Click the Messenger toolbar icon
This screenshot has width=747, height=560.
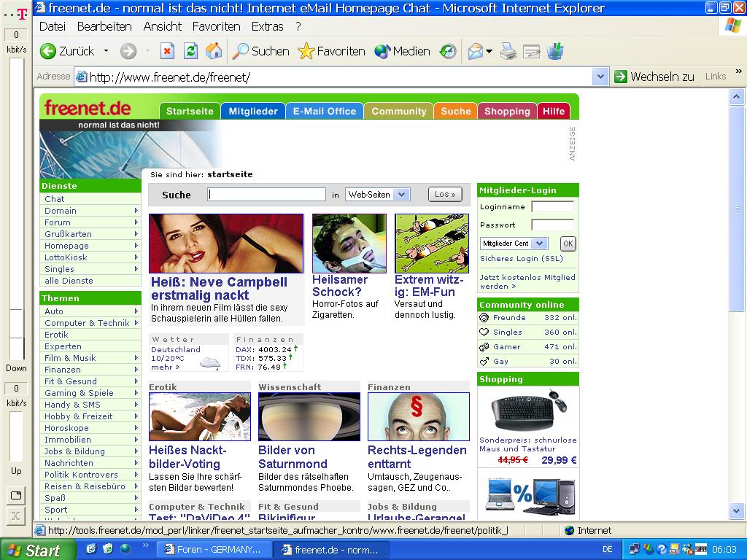tap(555, 51)
